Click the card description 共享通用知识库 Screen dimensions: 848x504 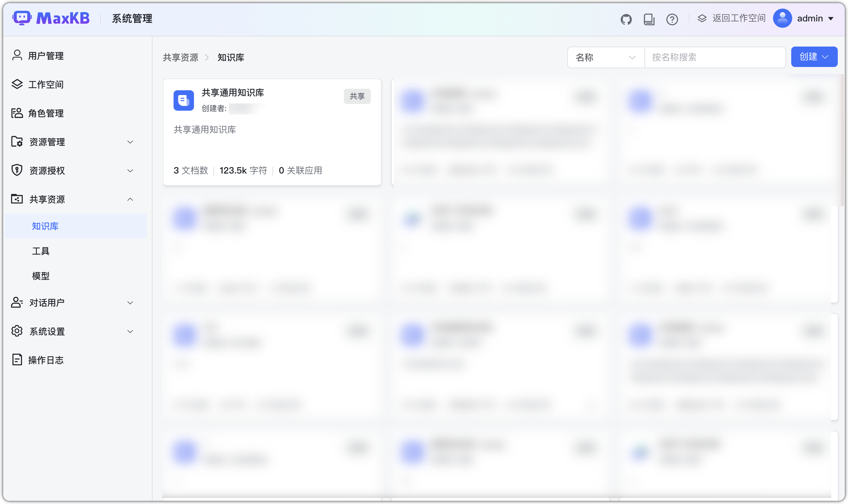[205, 130]
